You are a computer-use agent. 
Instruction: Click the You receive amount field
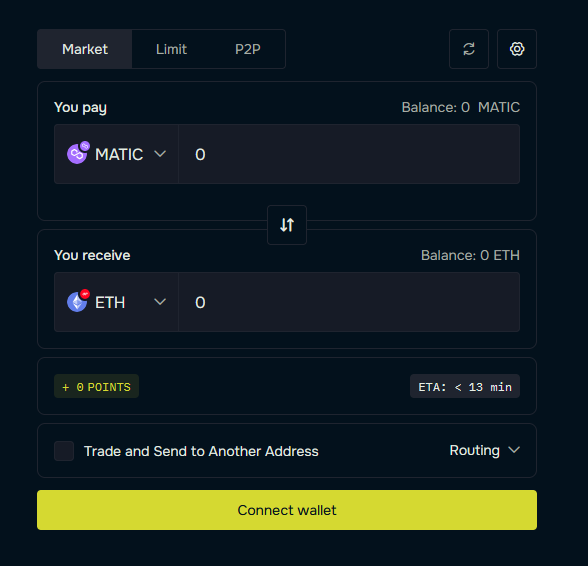coord(349,302)
